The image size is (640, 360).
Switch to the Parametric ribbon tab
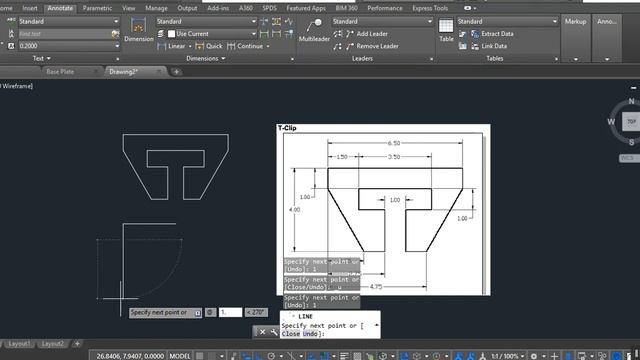[97, 8]
